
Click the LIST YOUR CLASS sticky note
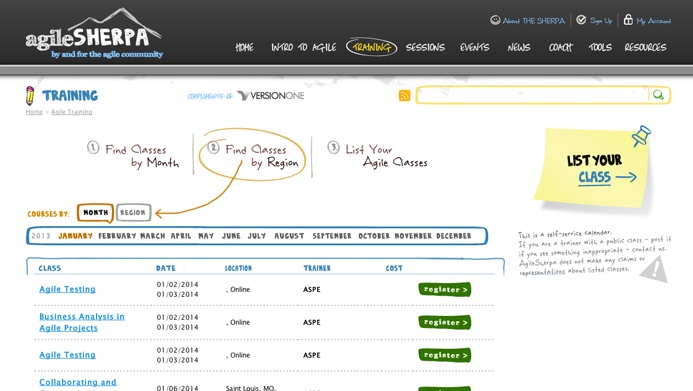pos(592,168)
